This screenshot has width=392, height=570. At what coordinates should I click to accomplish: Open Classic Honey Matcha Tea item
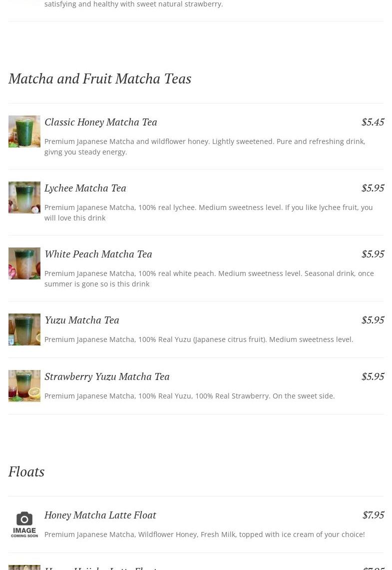pyautogui.click(x=101, y=122)
